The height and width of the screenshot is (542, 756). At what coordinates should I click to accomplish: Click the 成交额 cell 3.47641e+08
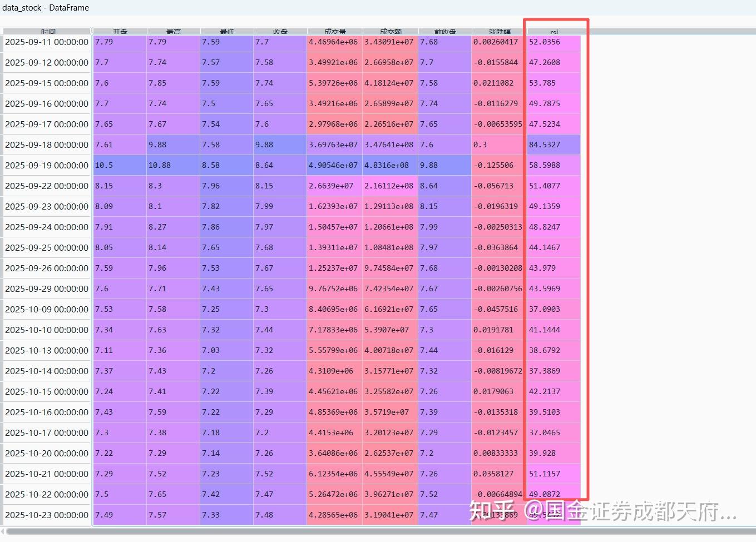pos(390,145)
